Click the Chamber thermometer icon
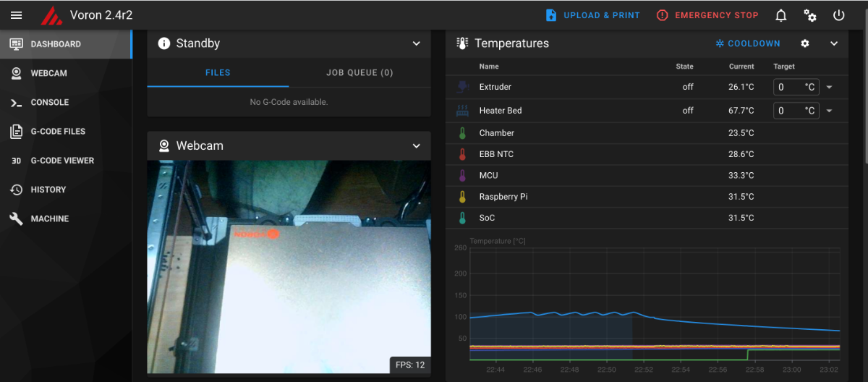Viewport: 868px width, 382px height. tap(463, 133)
